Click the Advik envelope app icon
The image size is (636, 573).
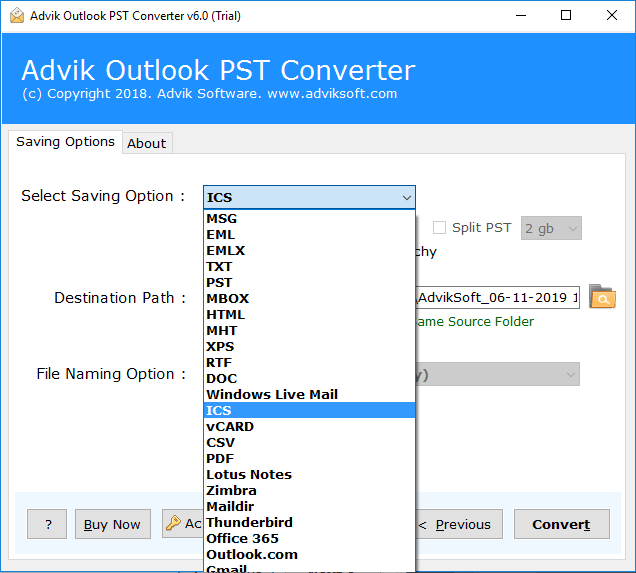(x=17, y=16)
